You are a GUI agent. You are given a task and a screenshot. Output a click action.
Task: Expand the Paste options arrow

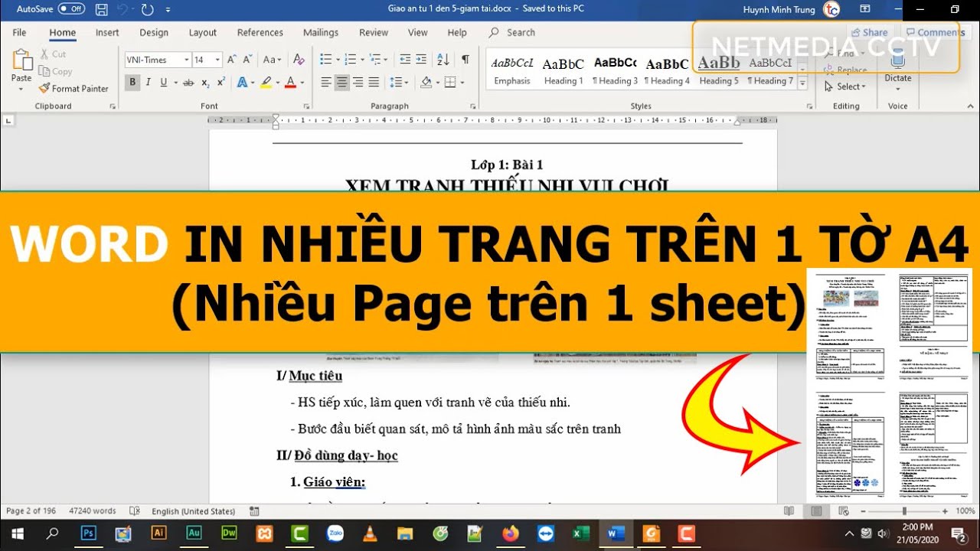pos(21,88)
